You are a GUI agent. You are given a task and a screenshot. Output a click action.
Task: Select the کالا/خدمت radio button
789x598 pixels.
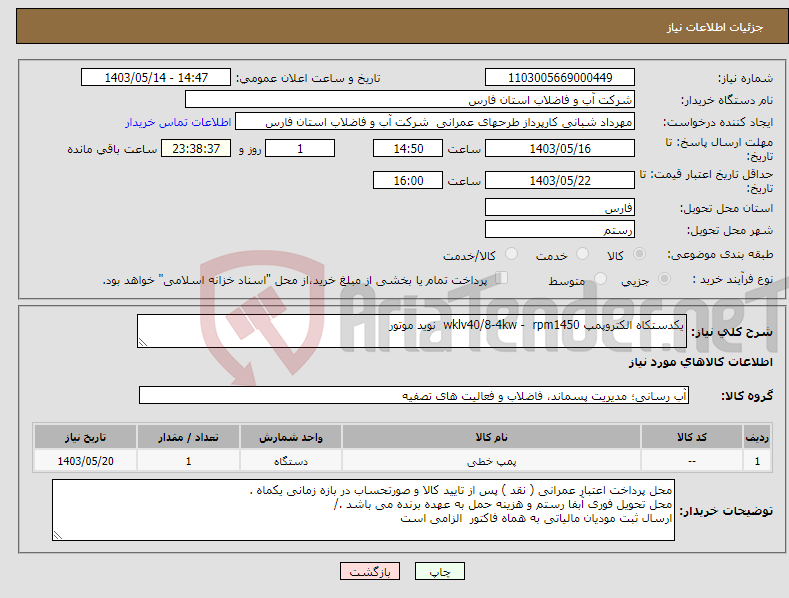[511, 254]
